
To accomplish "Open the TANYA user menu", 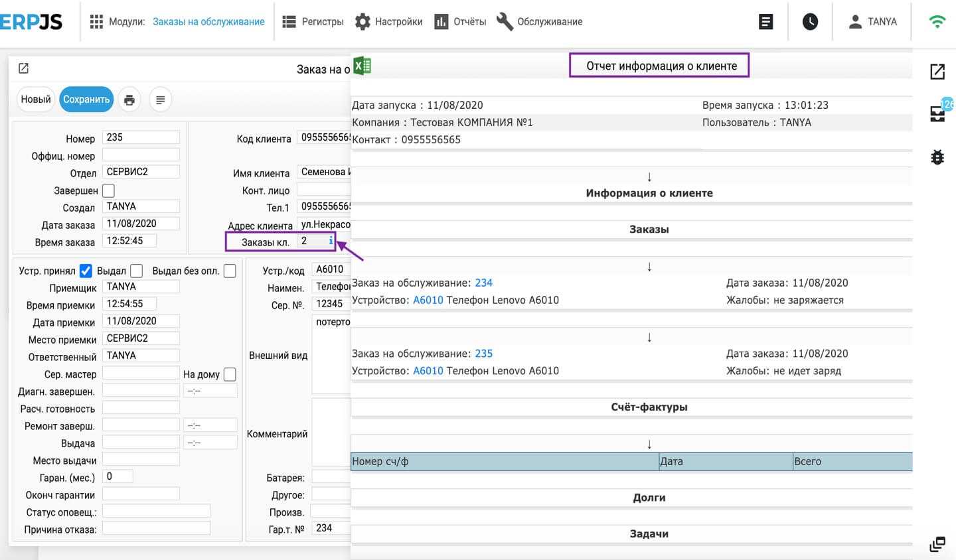I will coord(872,22).
